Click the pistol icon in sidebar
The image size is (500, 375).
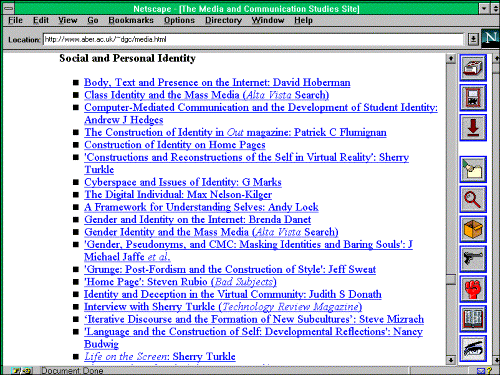click(x=473, y=259)
